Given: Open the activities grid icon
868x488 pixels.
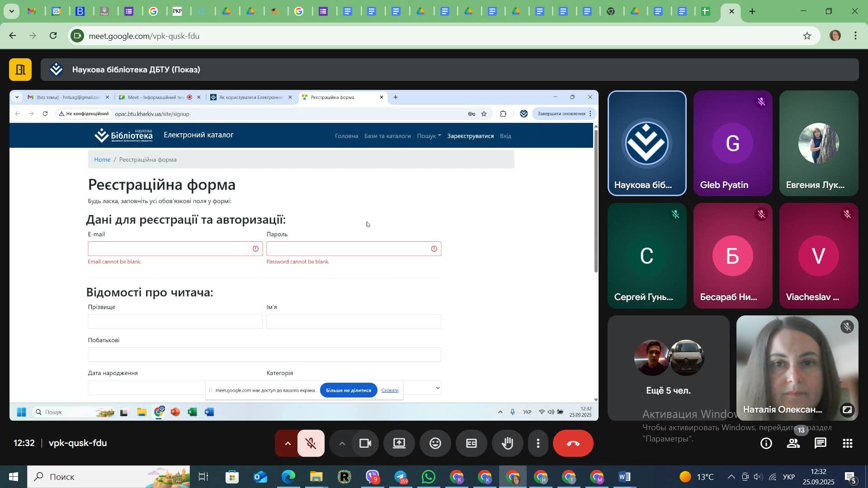Looking at the screenshot, I should coord(847,443).
